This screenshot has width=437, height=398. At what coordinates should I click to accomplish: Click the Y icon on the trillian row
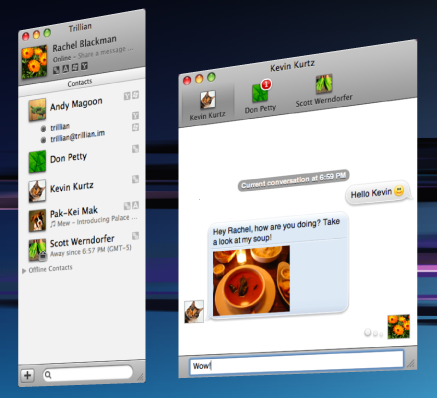tap(135, 116)
